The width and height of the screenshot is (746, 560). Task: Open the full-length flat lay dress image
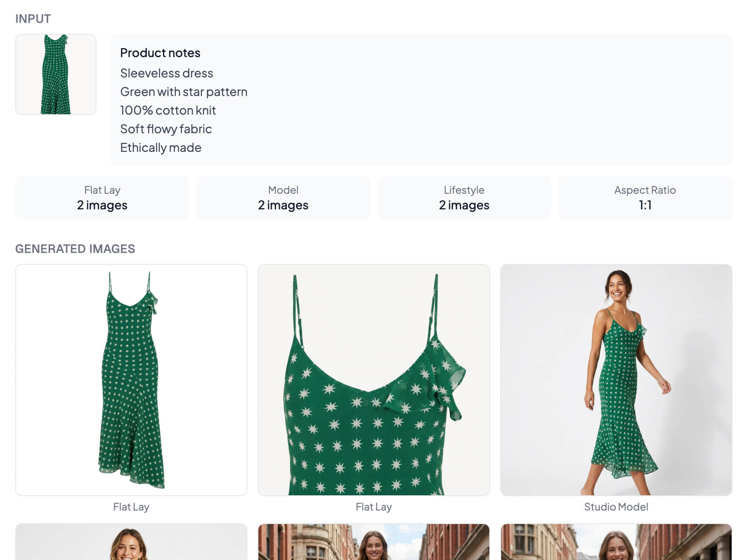pyautogui.click(x=131, y=380)
